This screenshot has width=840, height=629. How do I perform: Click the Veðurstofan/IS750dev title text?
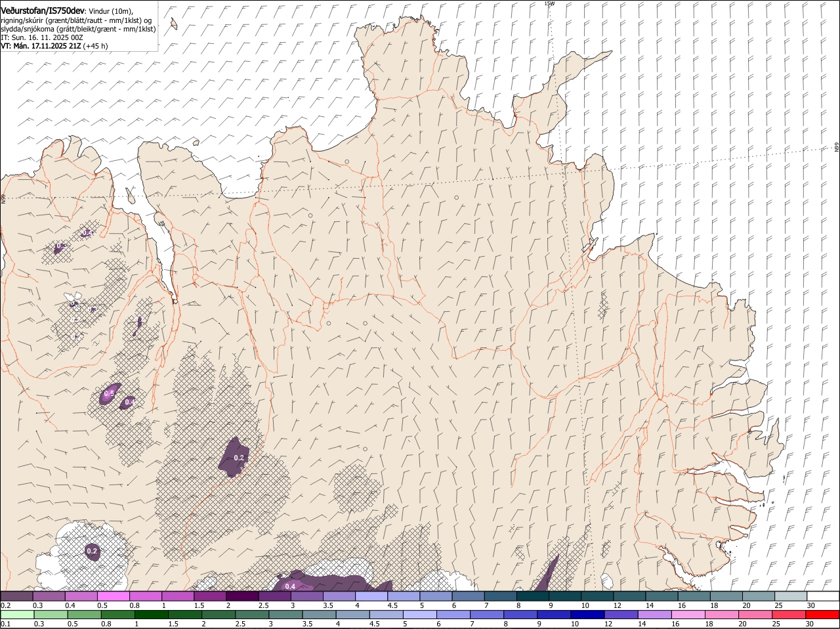click(43, 11)
